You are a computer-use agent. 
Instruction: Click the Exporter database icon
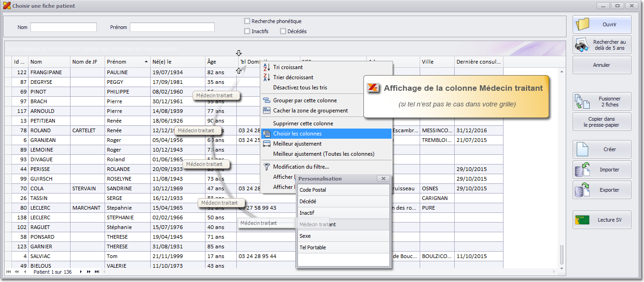click(x=583, y=190)
